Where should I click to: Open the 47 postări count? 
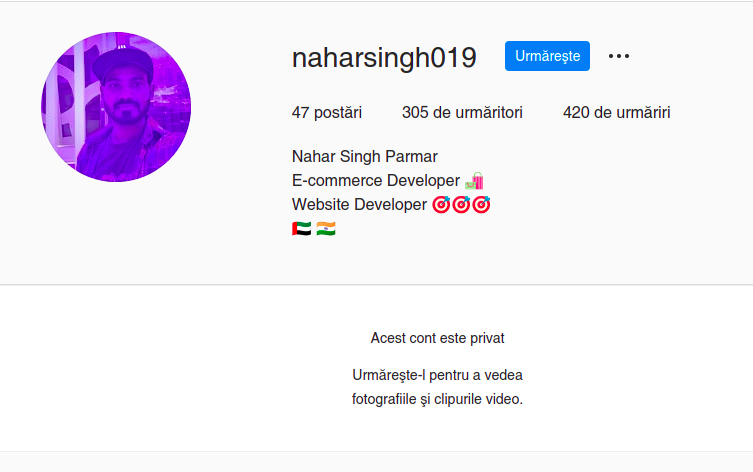[x=327, y=112]
